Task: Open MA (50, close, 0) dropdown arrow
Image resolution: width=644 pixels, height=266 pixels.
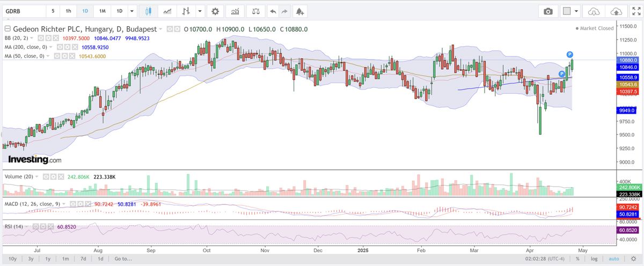Action: tap(48, 56)
